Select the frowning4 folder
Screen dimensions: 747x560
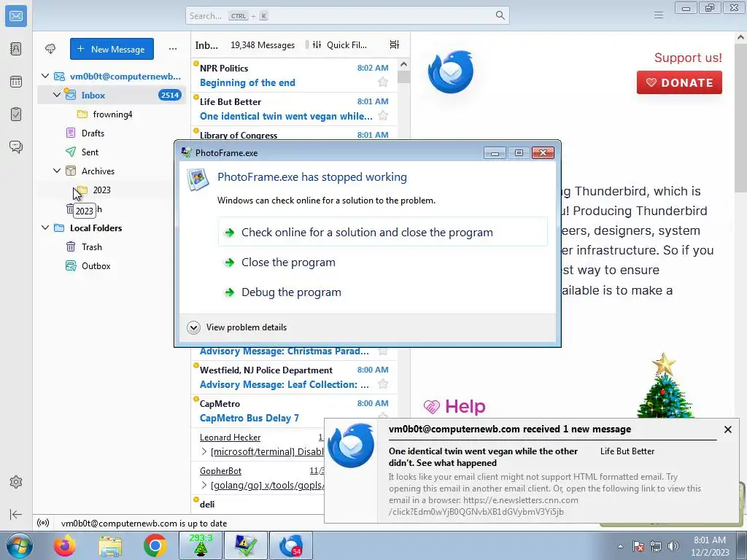(x=112, y=114)
